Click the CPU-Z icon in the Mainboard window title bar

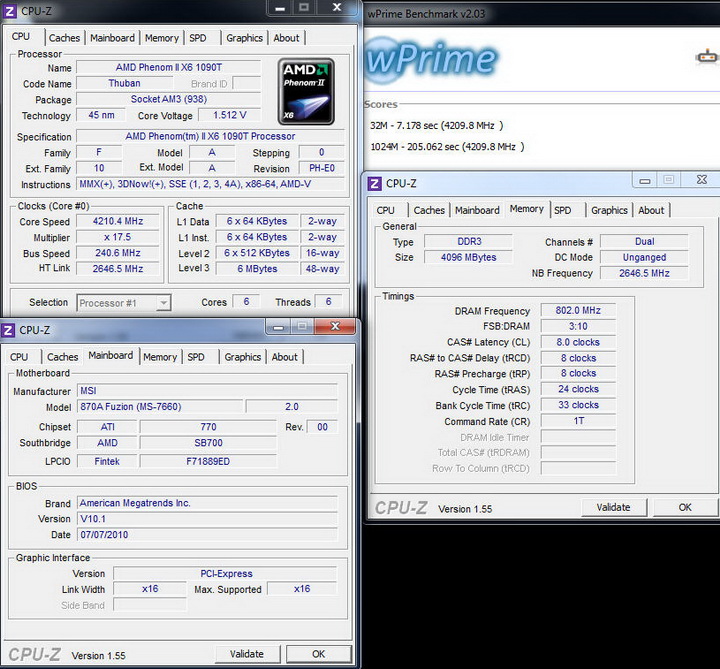(8, 330)
